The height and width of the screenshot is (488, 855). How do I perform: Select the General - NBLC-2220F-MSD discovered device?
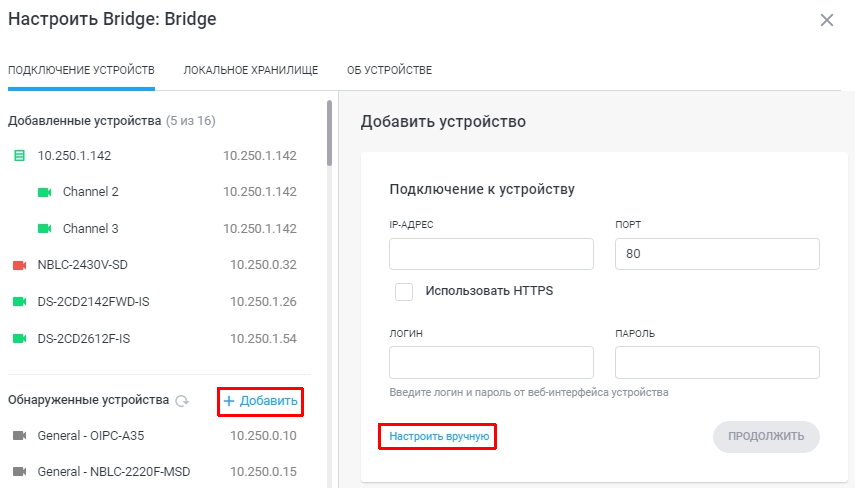[x=155, y=472]
